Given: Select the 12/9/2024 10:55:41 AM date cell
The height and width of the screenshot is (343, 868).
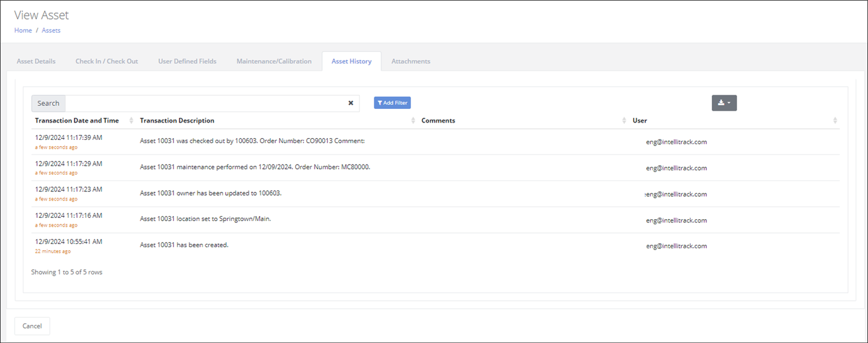Looking at the screenshot, I should point(69,241).
